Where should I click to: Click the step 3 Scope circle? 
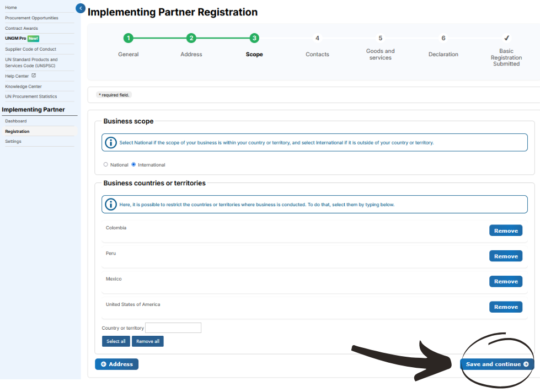tap(254, 38)
